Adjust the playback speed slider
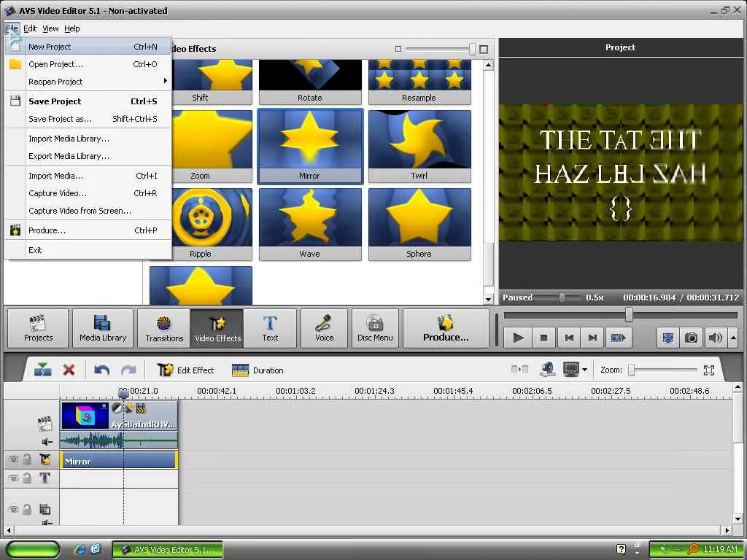Viewport: 747px width, 560px height. click(x=562, y=297)
